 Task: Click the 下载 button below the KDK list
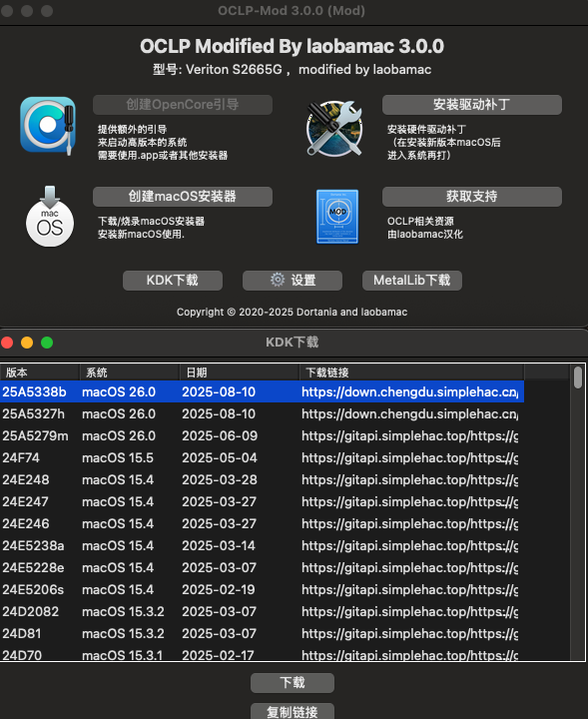(293, 683)
